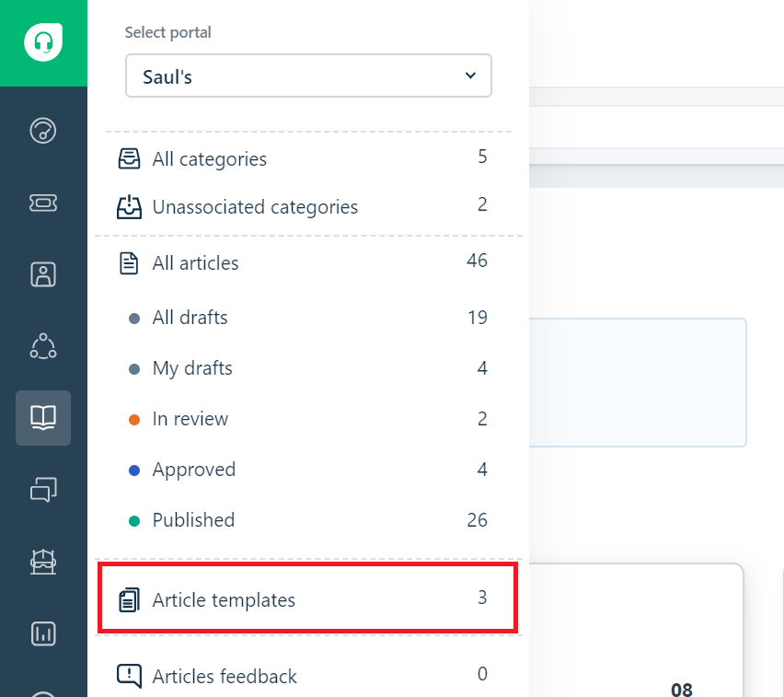Open the sidebar icon below the chat bubbles

pos(43,562)
